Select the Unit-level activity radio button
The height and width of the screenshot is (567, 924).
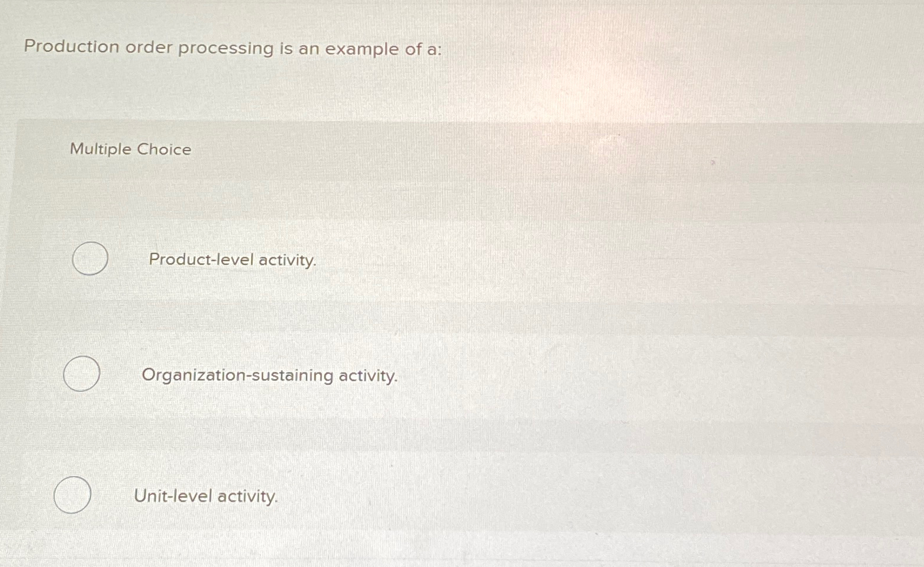(x=72, y=495)
